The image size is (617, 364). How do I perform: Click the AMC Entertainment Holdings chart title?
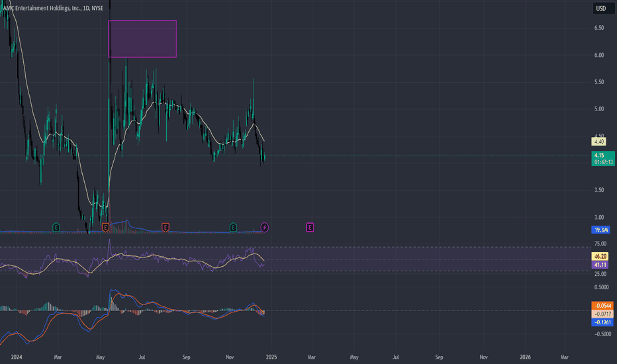(x=53, y=8)
